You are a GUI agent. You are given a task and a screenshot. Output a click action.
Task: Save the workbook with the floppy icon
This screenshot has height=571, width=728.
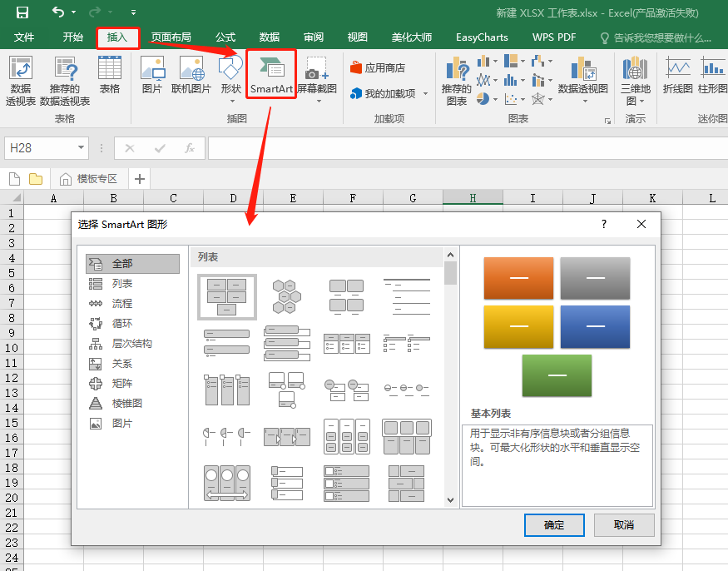[x=22, y=12]
